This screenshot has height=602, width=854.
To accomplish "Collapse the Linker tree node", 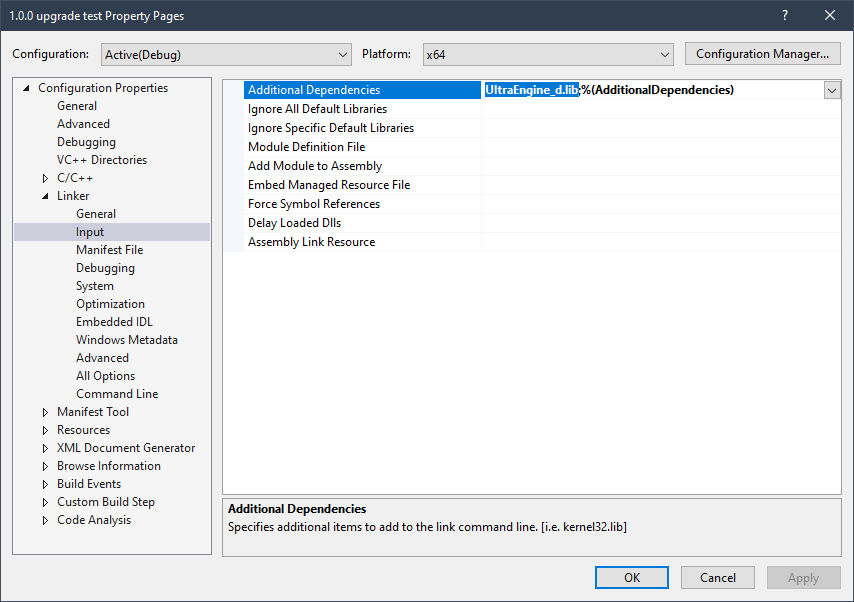I will click(45, 196).
